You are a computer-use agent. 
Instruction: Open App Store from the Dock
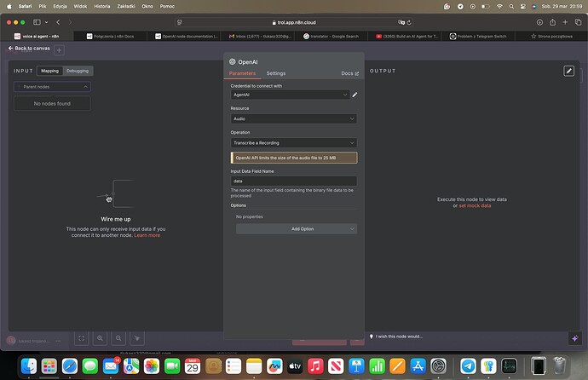pyautogui.click(x=418, y=366)
